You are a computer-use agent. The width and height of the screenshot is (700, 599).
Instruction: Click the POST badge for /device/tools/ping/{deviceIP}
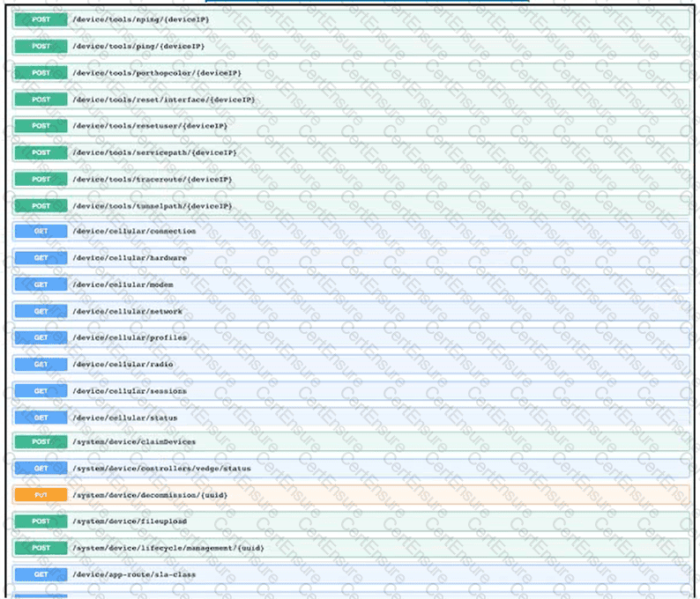tap(41, 46)
